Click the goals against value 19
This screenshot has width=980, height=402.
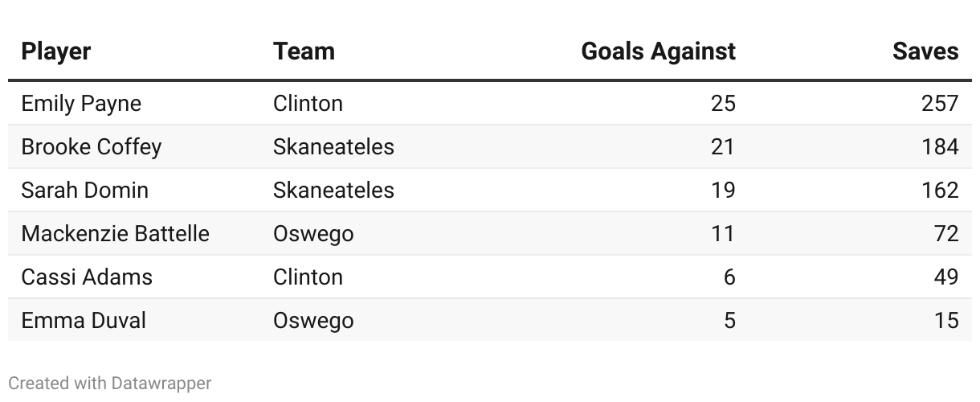pyautogui.click(x=723, y=191)
